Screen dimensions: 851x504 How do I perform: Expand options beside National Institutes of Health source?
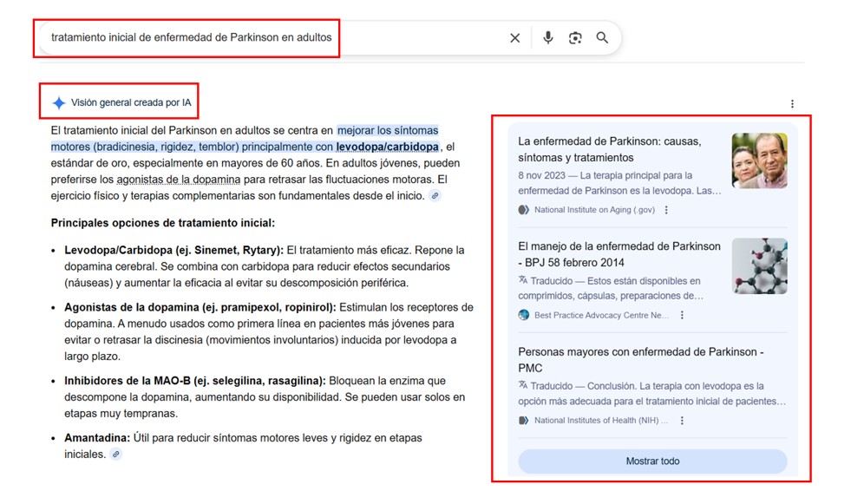(682, 421)
